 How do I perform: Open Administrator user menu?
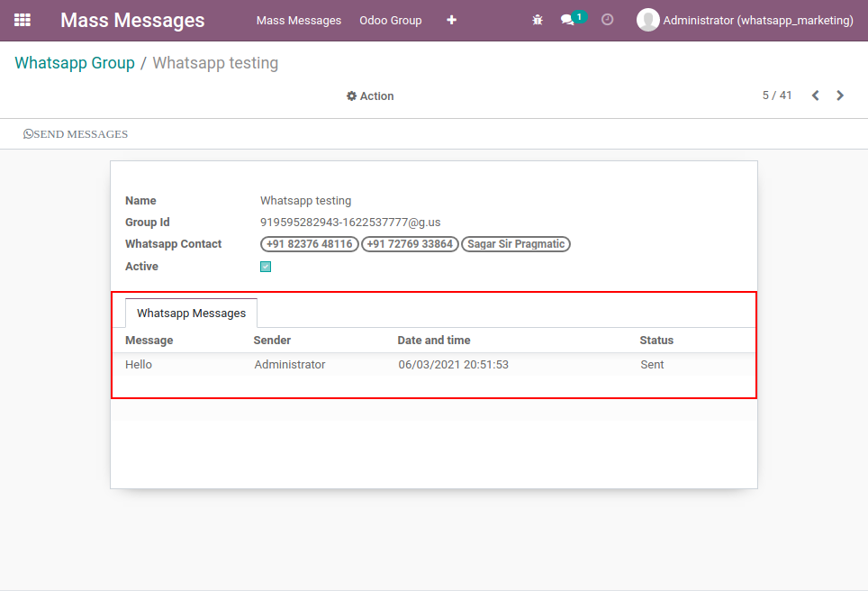click(746, 20)
